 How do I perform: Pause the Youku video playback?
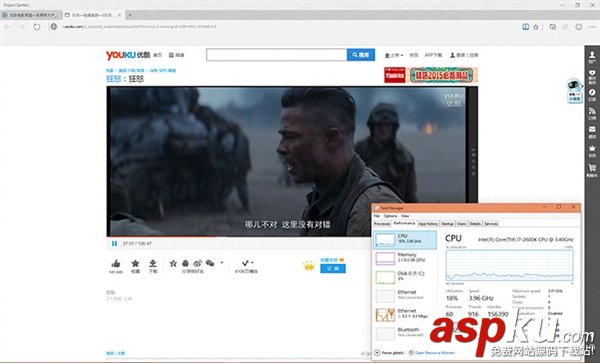click(114, 244)
